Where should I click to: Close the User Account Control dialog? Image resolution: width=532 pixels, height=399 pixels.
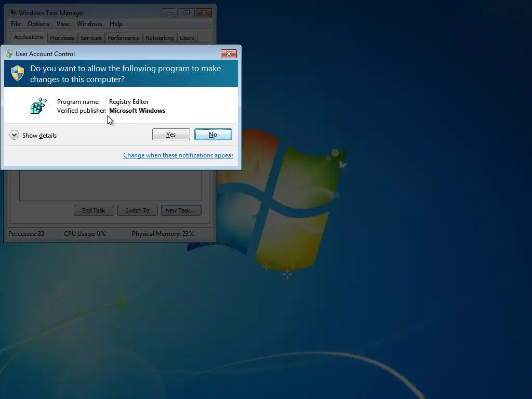click(229, 54)
